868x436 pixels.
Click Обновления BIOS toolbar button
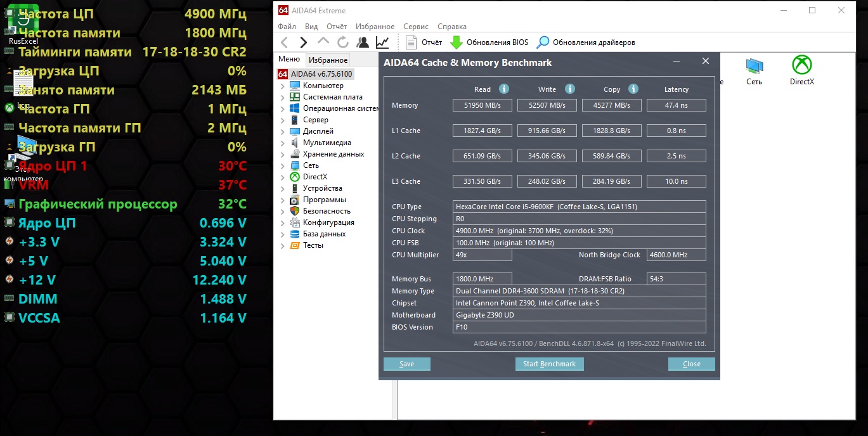coord(489,42)
